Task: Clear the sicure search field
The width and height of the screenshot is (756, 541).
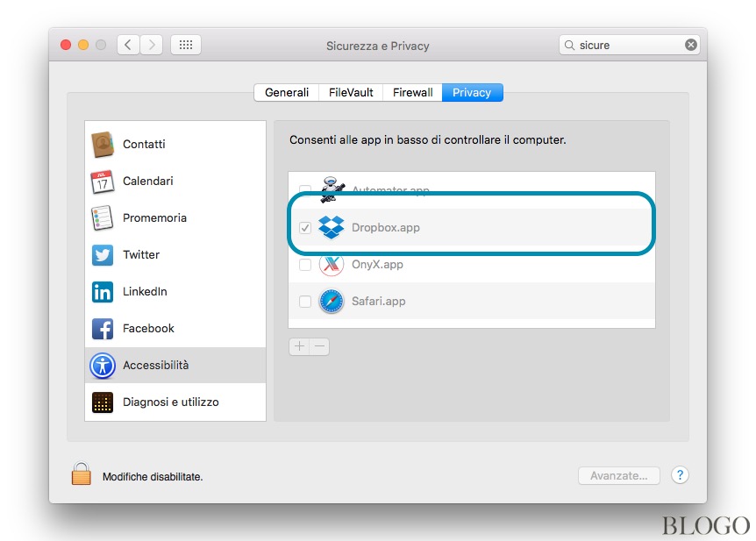Action: [x=692, y=44]
